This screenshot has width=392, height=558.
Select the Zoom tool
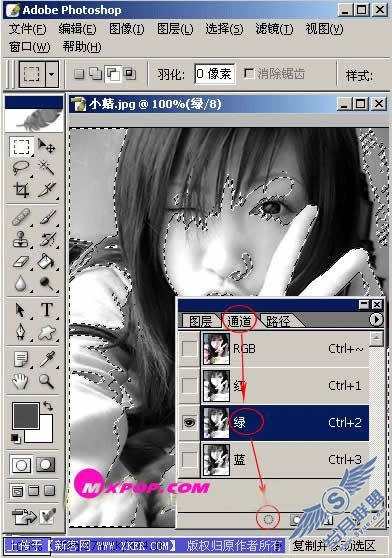coord(47,381)
